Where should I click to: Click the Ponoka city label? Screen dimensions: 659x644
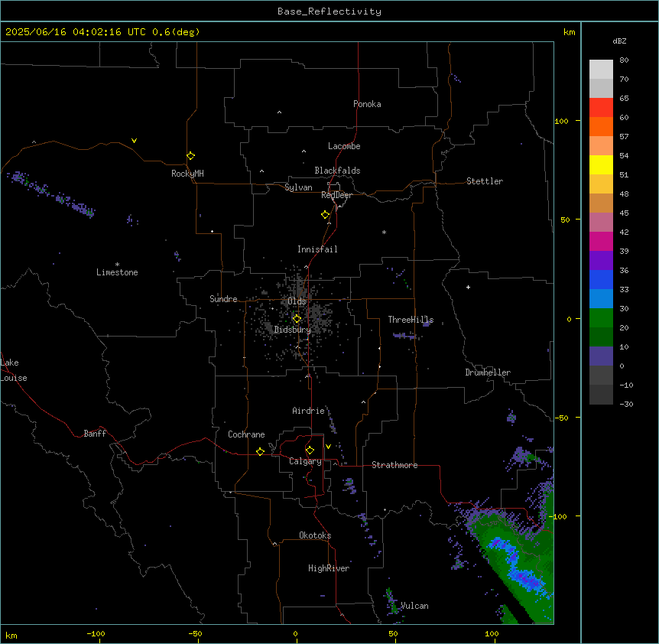pos(367,104)
